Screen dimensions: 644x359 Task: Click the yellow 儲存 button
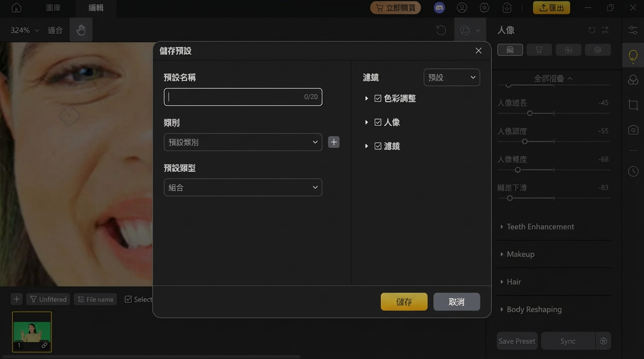404,302
